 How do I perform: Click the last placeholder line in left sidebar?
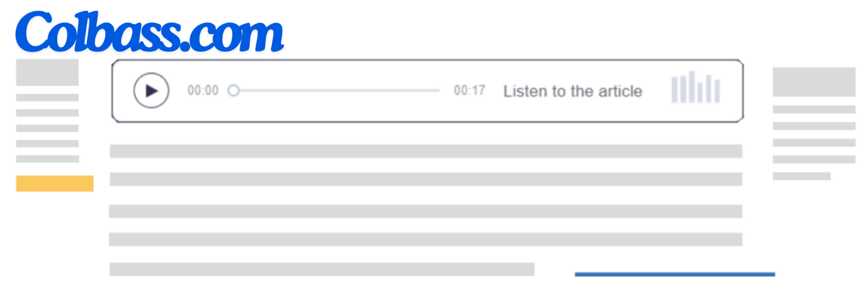(x=47, y=159)
